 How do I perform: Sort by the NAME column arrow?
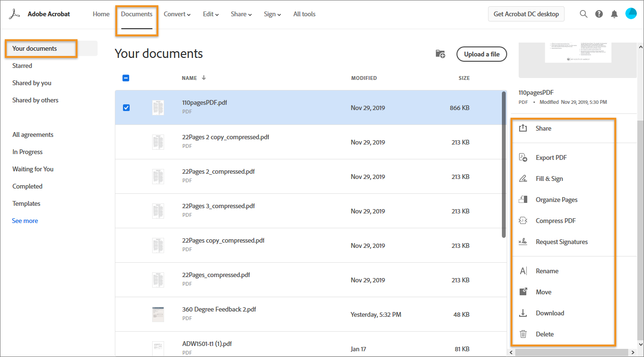(204, 78)
